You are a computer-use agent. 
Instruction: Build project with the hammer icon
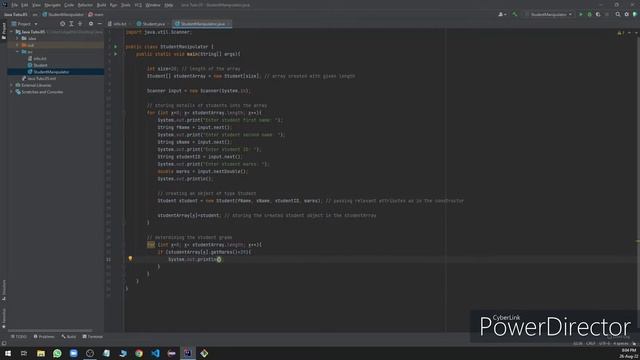click(515, 14)
